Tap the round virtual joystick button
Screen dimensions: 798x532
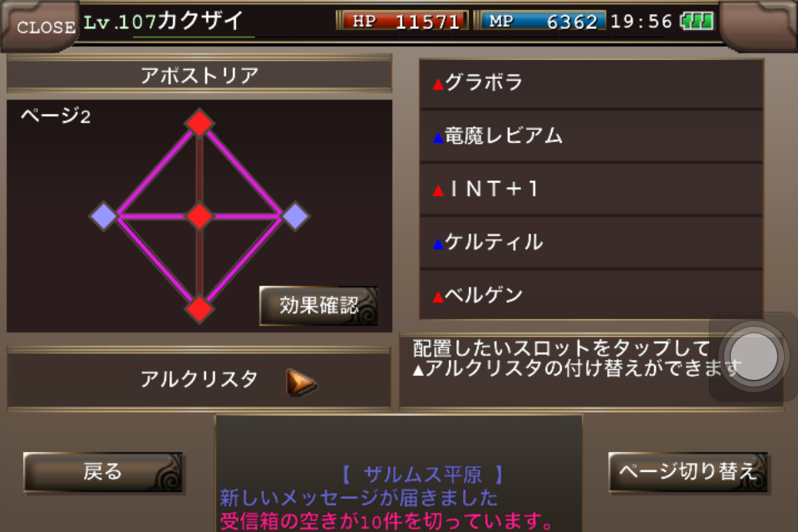(754, 357)
